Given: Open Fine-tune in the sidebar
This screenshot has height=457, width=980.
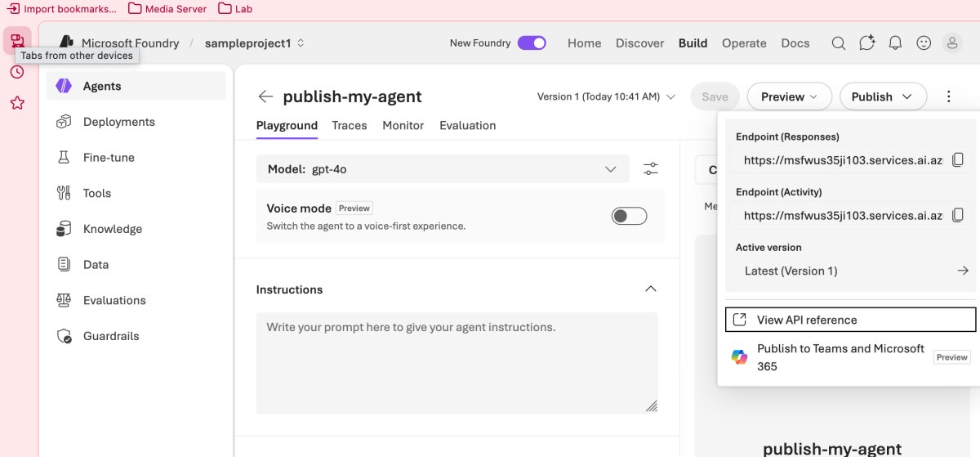Looking at the screenshot, I should [x=135, y=157].
